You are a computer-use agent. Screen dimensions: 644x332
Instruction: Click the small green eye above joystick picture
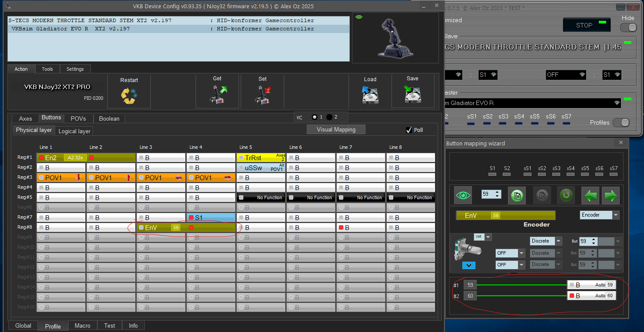click(x=359, y=17)
